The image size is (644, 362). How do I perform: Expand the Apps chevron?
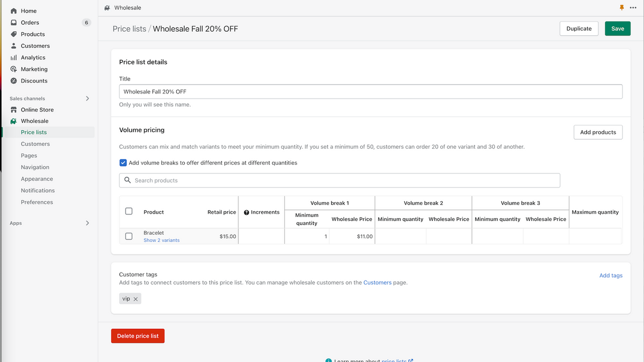[x=88, y=223]
